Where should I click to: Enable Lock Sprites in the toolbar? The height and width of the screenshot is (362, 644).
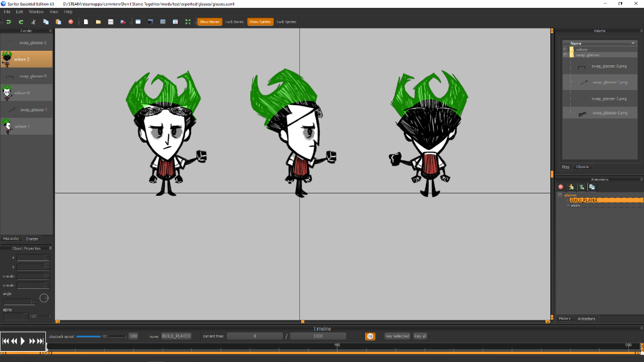[287, 22]
